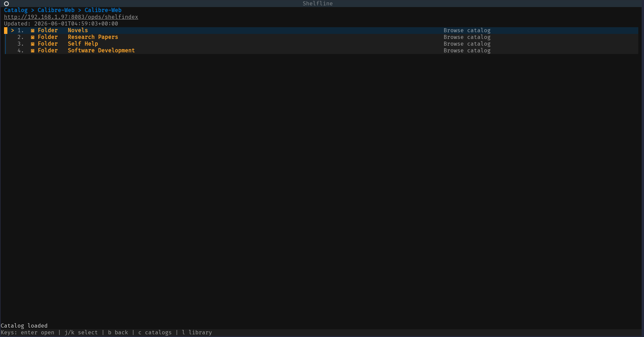This screenshot has width=644, height=337.
Task: Click row number 4.
Action: [x=21, y=50]
